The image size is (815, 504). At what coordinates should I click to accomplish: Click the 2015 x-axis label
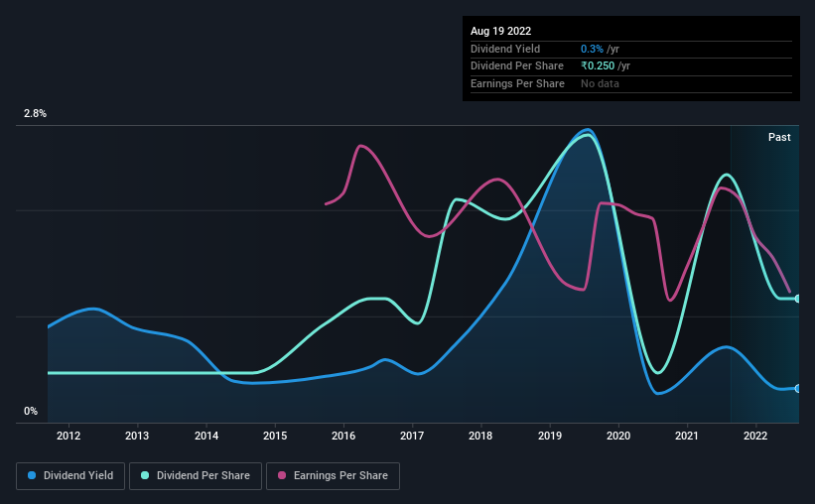[275, 436]
